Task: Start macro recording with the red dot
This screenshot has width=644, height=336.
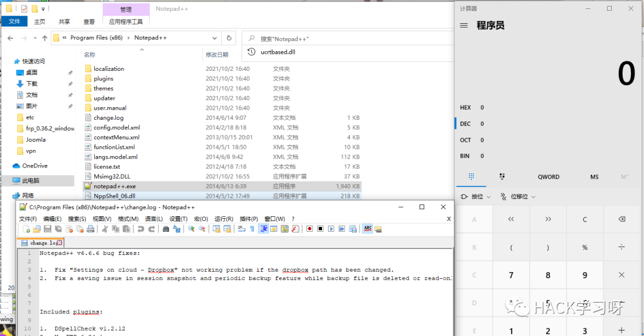Action: point(309,229)
